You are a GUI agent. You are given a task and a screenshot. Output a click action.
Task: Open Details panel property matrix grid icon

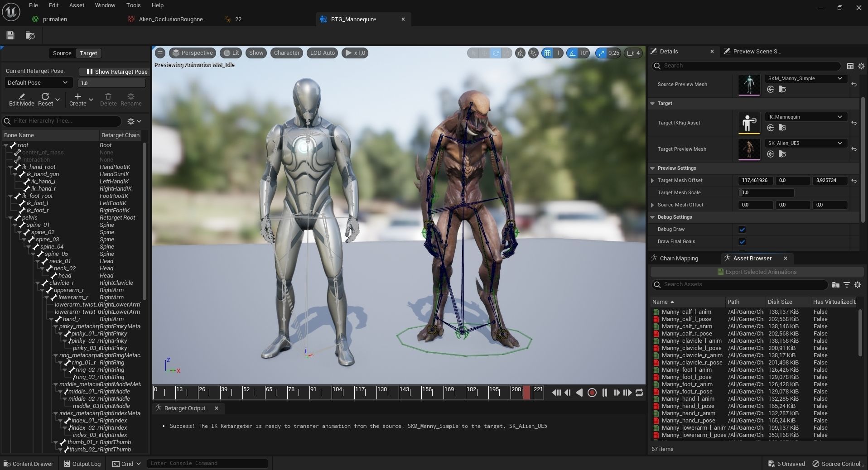(x=850, y=66)
